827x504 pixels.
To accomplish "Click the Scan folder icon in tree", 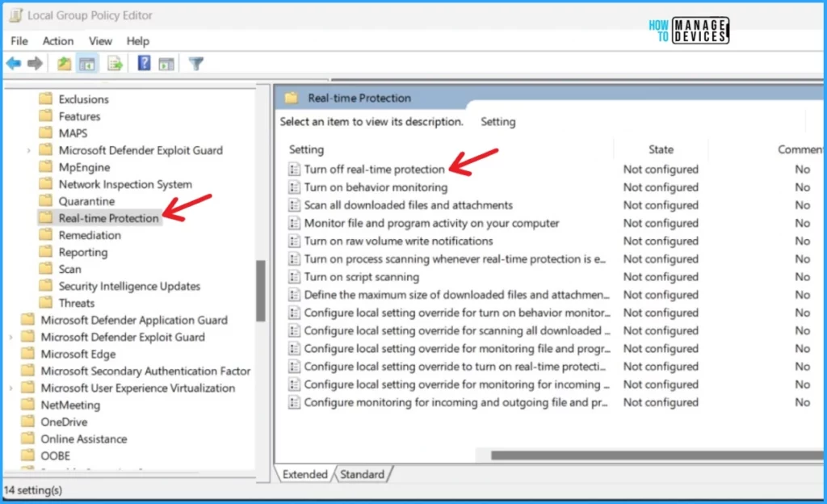I will tap(46, 268).
